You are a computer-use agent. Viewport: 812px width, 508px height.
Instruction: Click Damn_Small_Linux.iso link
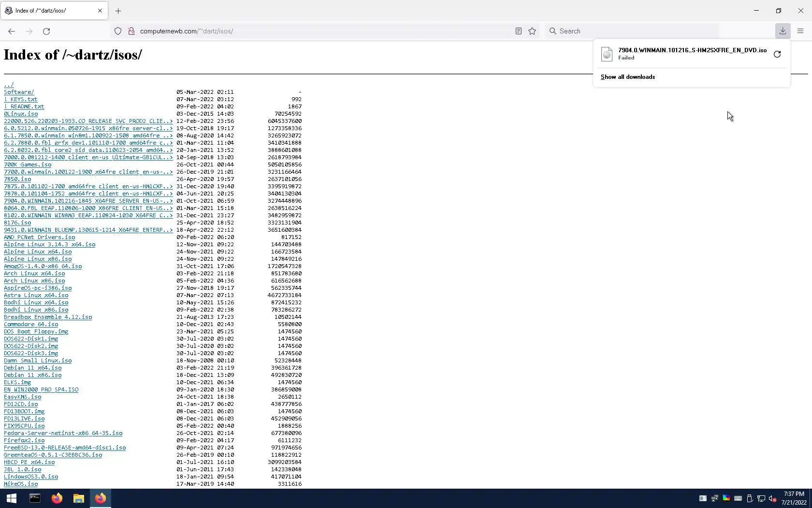38,360
